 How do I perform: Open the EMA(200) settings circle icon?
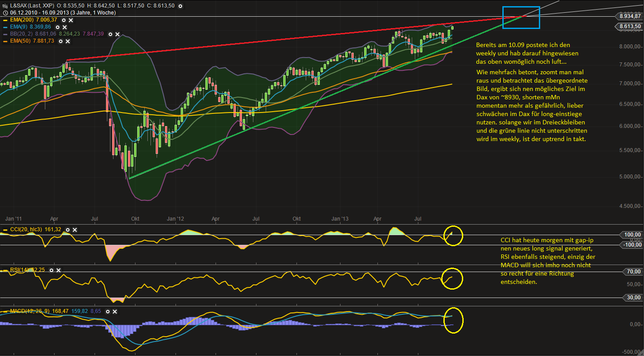point(63,20)
